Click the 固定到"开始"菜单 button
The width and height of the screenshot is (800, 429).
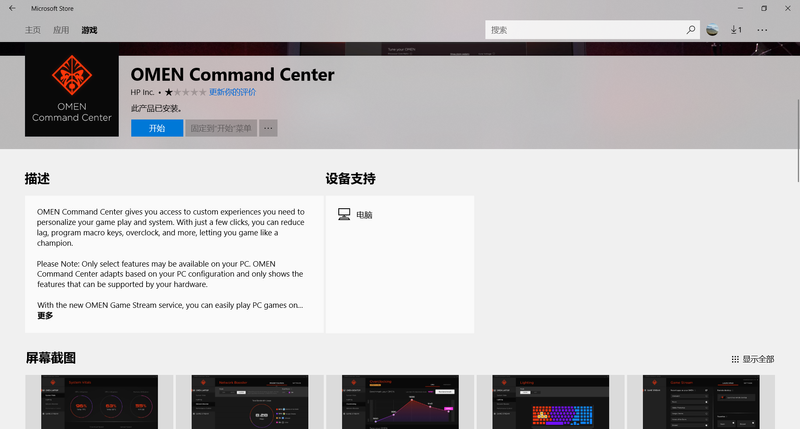(221, 128)
